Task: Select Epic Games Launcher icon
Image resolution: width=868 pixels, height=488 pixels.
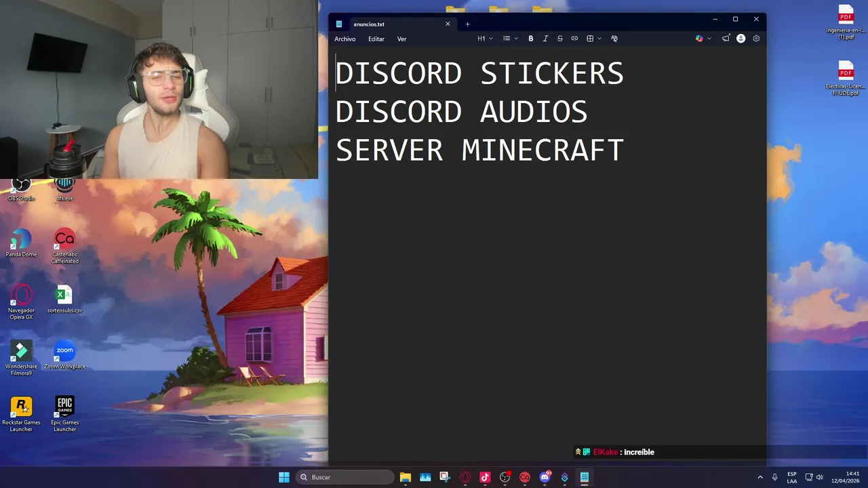Action: coord(64,413)
